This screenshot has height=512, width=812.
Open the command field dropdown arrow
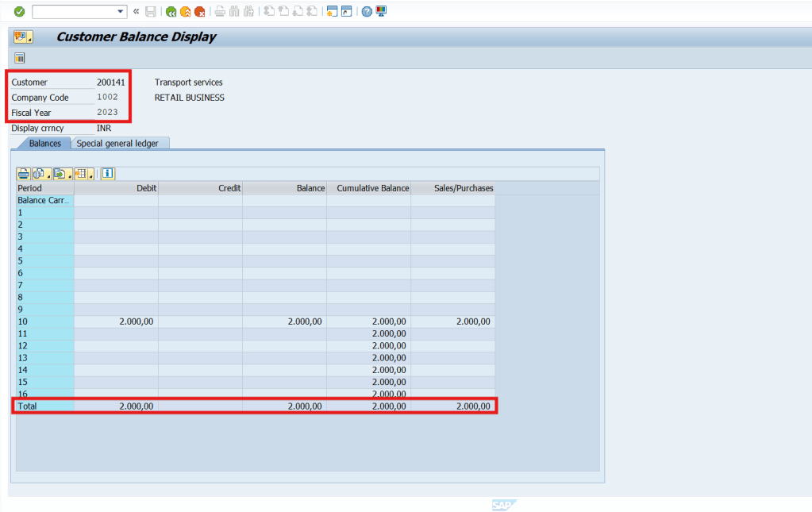121,11
